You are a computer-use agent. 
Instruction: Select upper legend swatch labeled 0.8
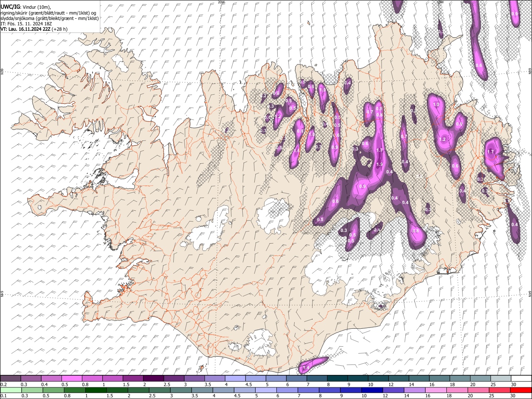point(92,378)
